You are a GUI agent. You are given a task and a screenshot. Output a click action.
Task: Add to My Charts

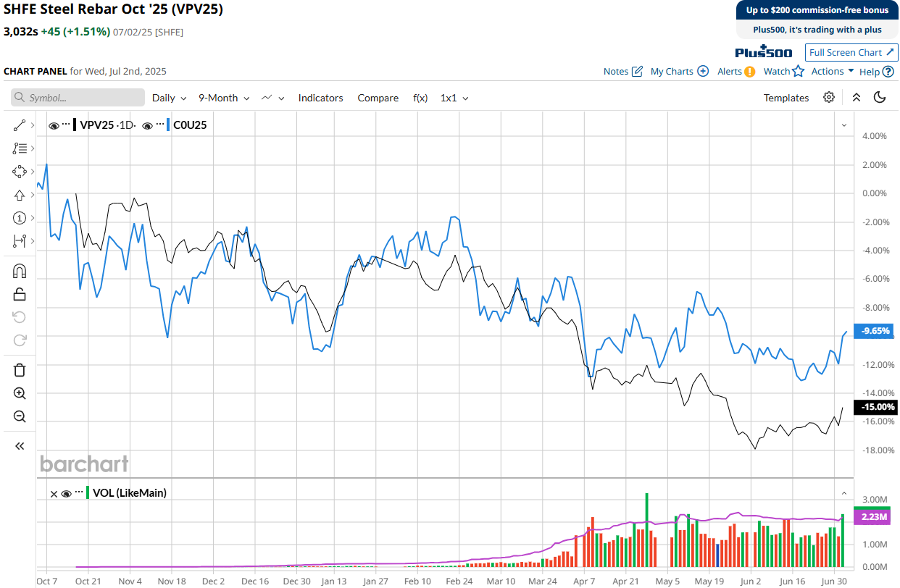pos(679,71)
